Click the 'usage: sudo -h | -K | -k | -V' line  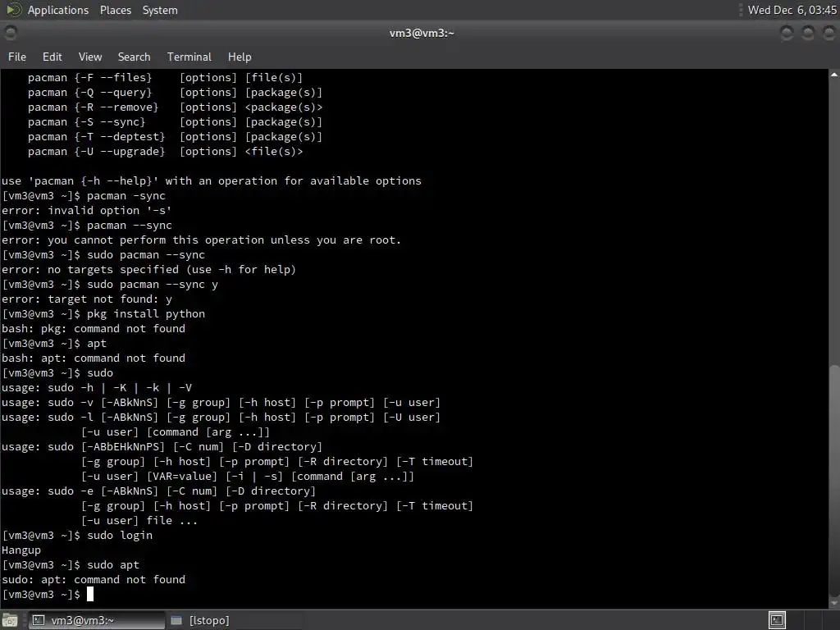click(x=97, y=388)
